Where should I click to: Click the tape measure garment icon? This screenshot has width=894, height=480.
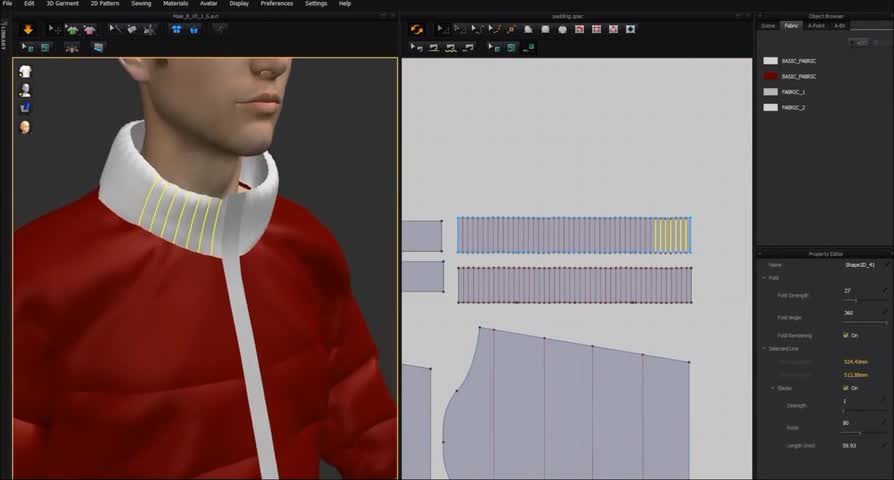click(132, 29)
